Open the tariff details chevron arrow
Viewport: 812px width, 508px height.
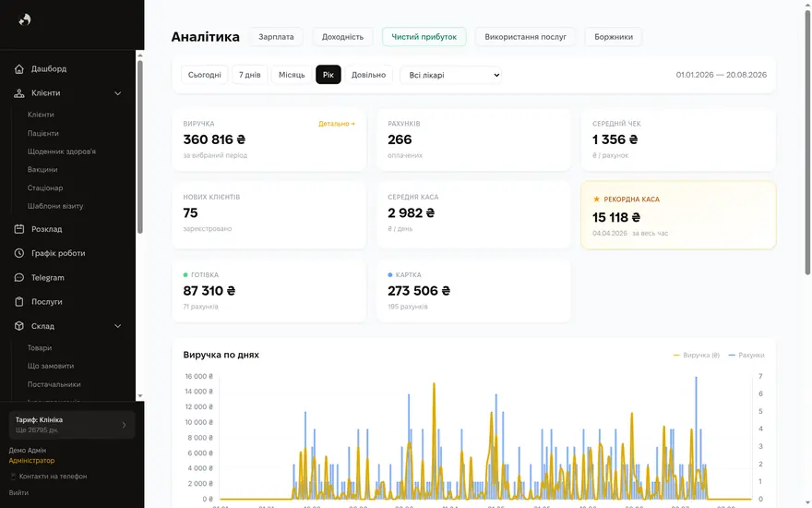(124, 425)
